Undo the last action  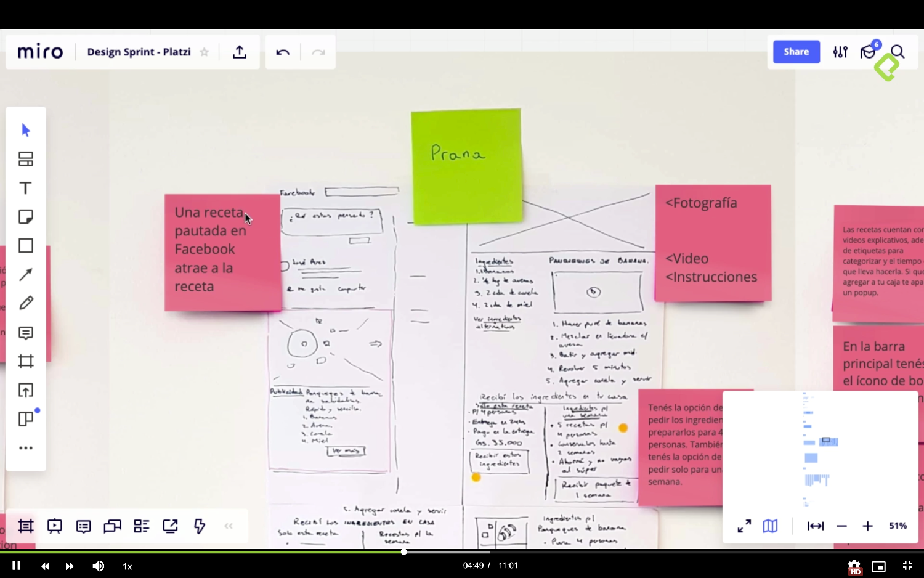[283, 52]
